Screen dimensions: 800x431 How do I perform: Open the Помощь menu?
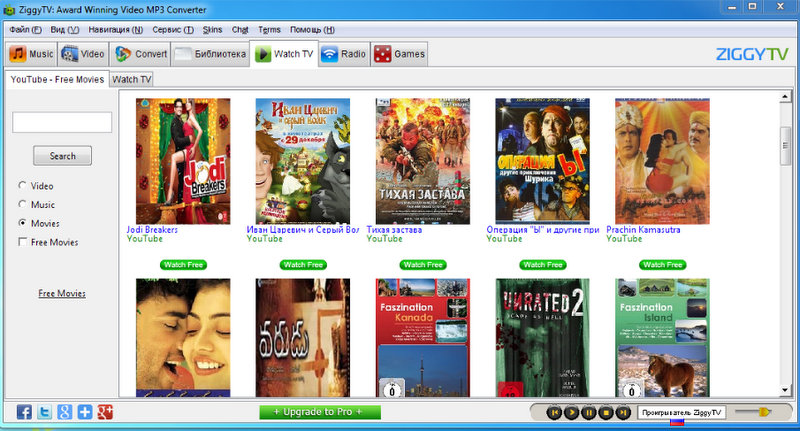[312, 30]
